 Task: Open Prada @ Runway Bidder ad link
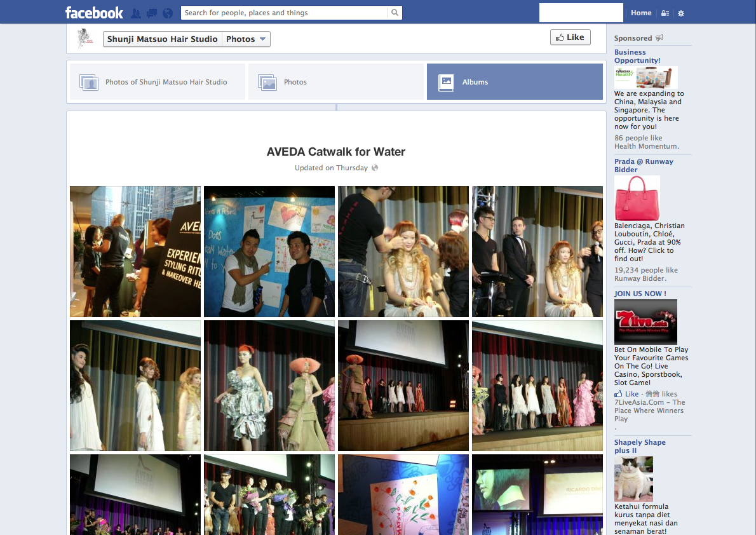[644, 165]
